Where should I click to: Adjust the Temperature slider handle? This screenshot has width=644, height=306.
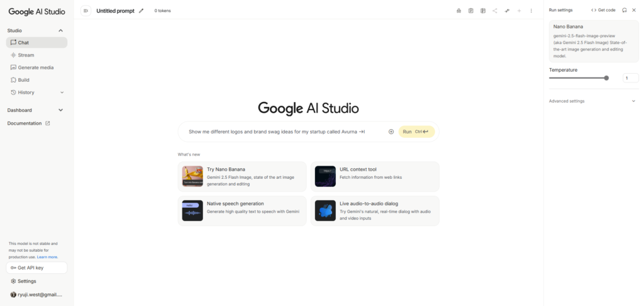606,77
